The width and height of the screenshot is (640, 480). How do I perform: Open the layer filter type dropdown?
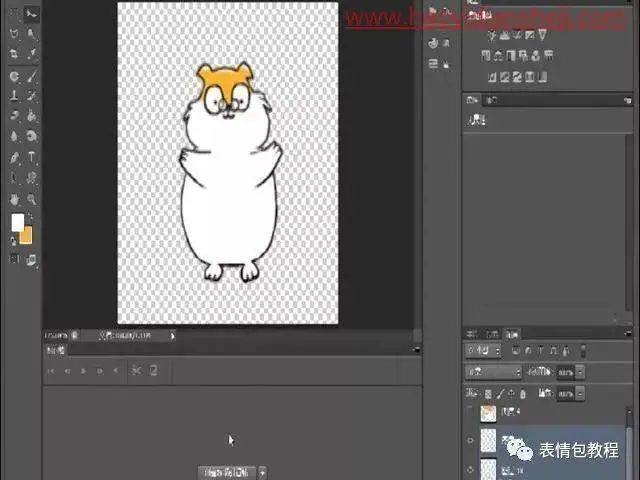coord(483,351)
